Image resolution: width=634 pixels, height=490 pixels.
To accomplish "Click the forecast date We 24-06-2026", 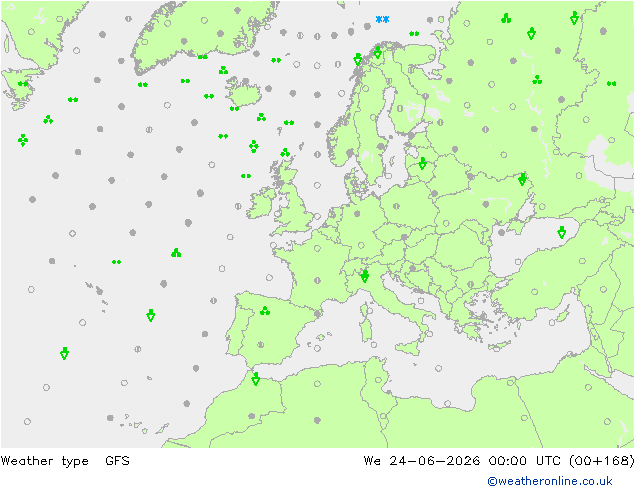I will point(422,460).
